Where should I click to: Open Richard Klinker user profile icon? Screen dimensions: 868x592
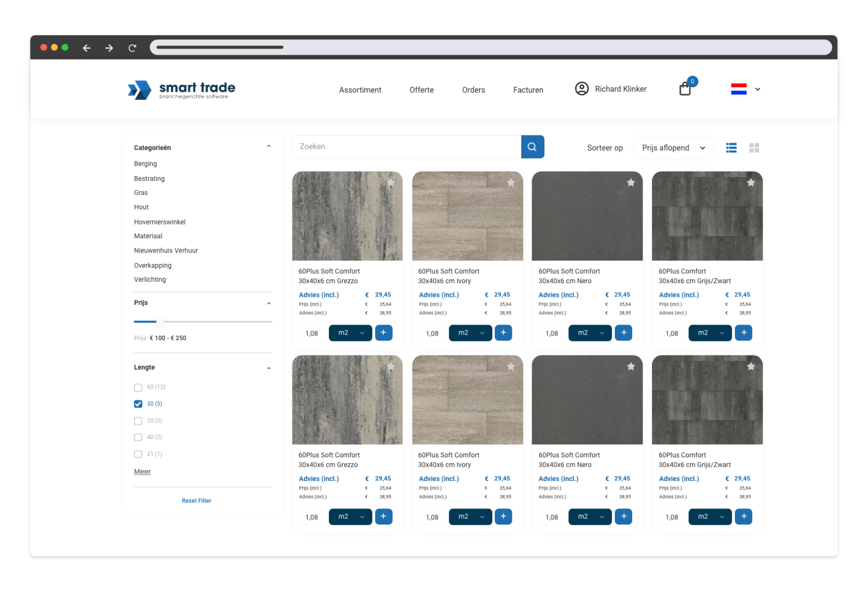[582, 89]
